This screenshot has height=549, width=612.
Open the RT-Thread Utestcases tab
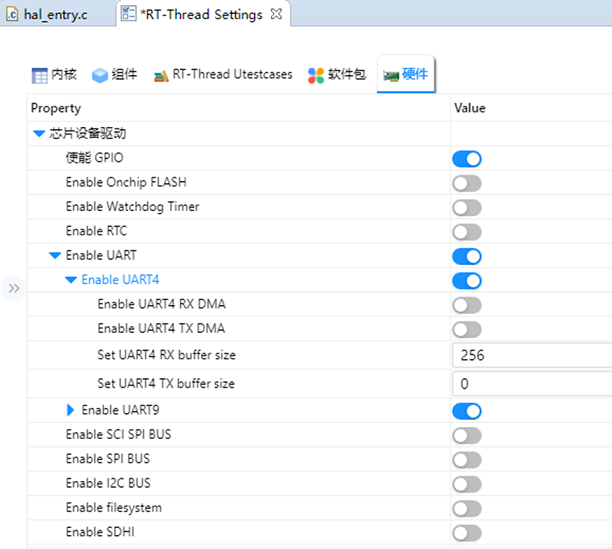tap(223, 75)
